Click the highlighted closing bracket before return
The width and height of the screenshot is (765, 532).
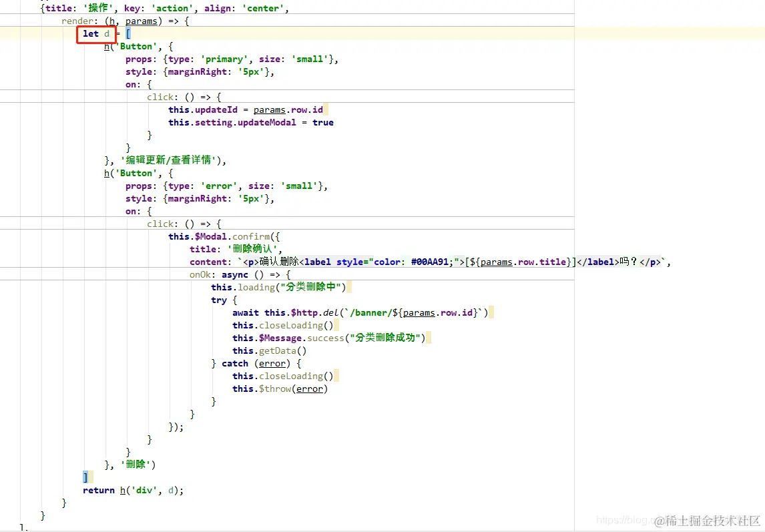click(85, 477)
